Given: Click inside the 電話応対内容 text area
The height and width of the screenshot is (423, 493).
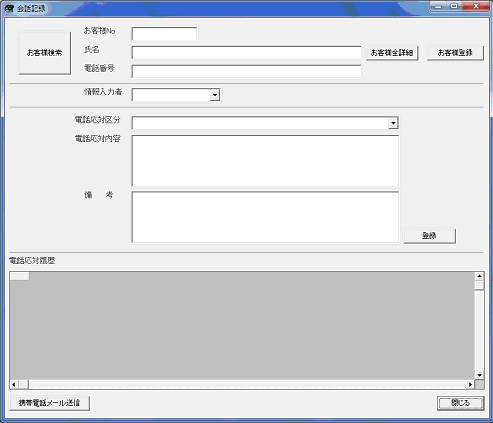Looking at the screenshot, I should click(x=265, y=161).
